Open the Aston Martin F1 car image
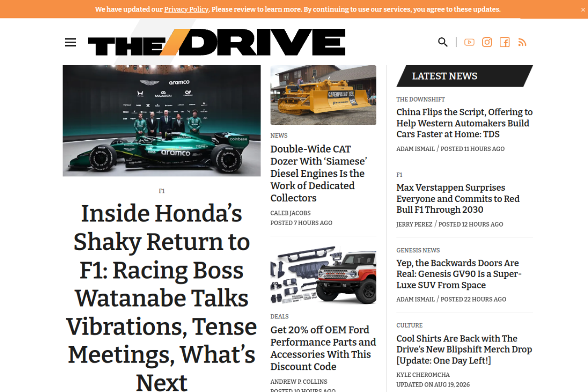 [162, 121]
